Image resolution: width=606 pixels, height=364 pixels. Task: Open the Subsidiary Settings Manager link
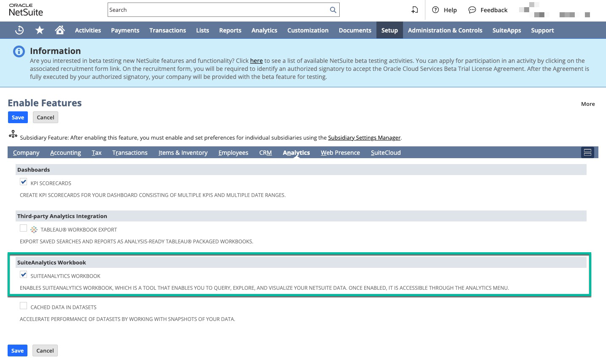364,138
